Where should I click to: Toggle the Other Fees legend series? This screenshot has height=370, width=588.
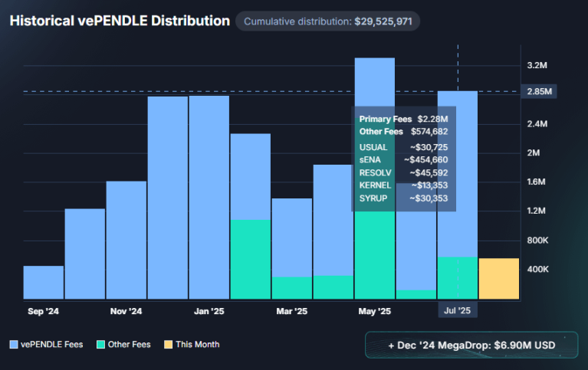click(x=123, y=345)
